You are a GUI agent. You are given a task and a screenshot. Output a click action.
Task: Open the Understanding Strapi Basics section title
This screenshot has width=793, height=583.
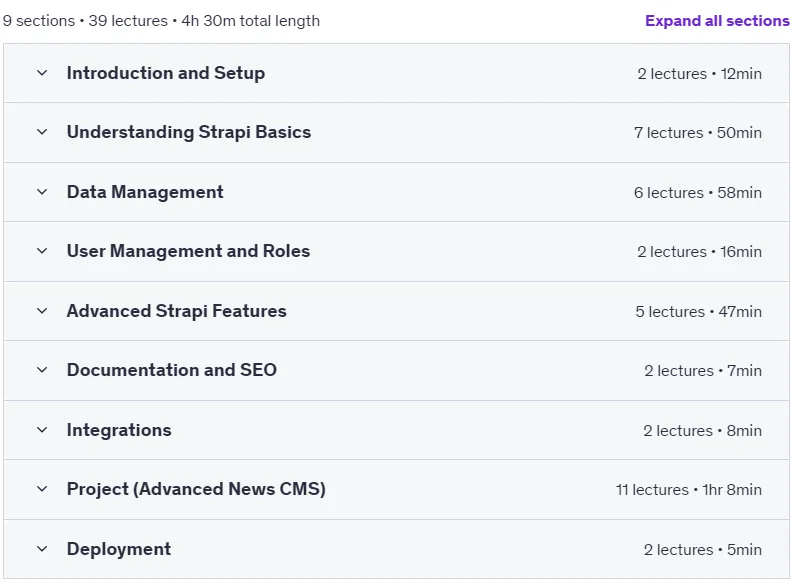tap(189, 132)
